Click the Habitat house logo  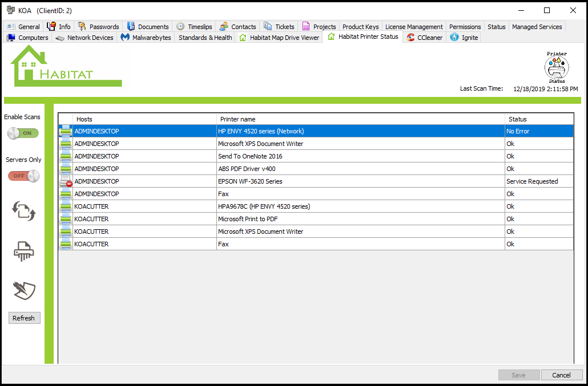tap(66, 66)
